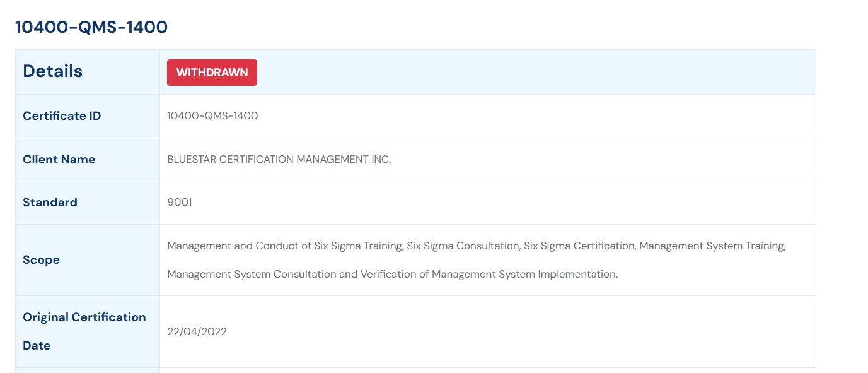Image resolution: width=868 pixels, height=373 pixels.
Task: Click the 22/04/2022 date value
Action: click(x=197, y=332)
